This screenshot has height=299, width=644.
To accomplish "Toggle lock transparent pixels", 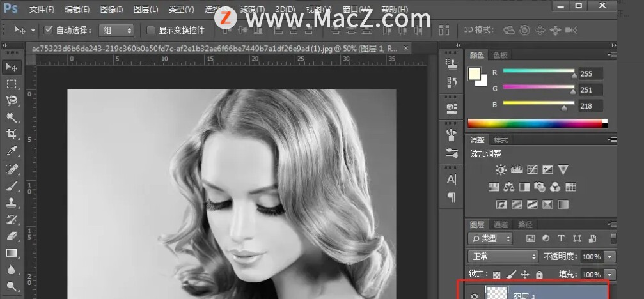I will pos(497,274).
